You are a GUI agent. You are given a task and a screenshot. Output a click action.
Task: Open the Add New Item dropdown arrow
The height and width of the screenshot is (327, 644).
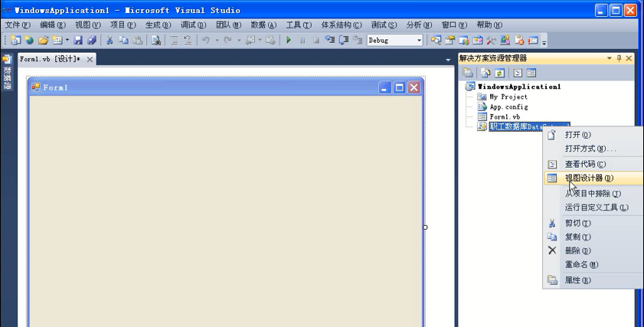click(67, 41)
